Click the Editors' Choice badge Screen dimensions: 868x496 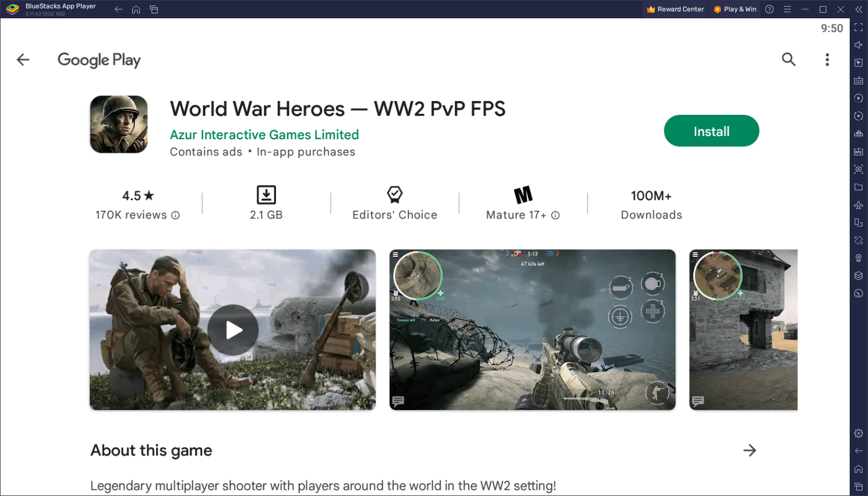(x=395, y=204)
